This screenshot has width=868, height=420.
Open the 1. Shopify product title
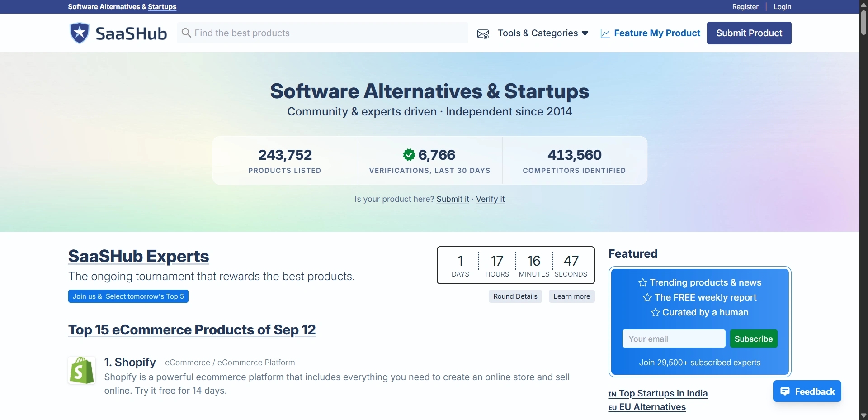[130, 362]
